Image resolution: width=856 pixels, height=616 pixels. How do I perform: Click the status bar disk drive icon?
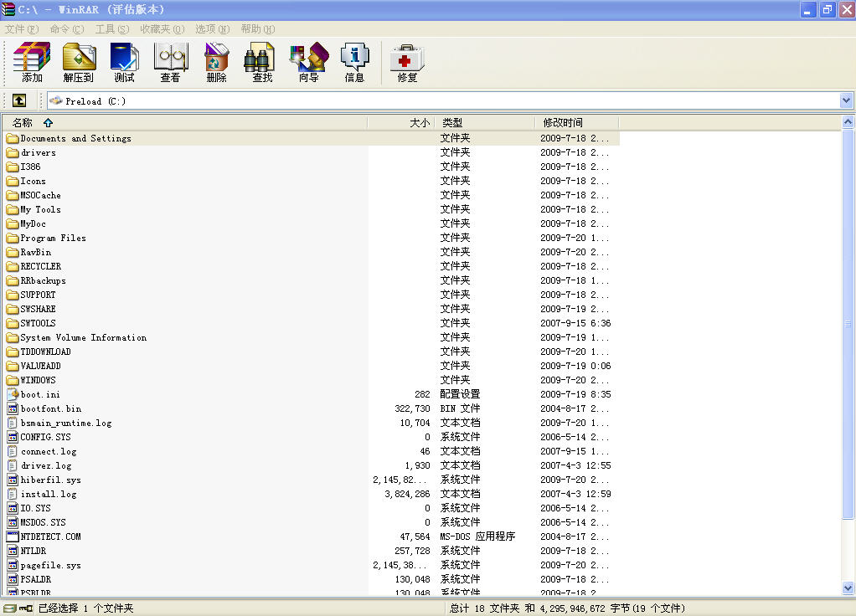pos(9,608)
